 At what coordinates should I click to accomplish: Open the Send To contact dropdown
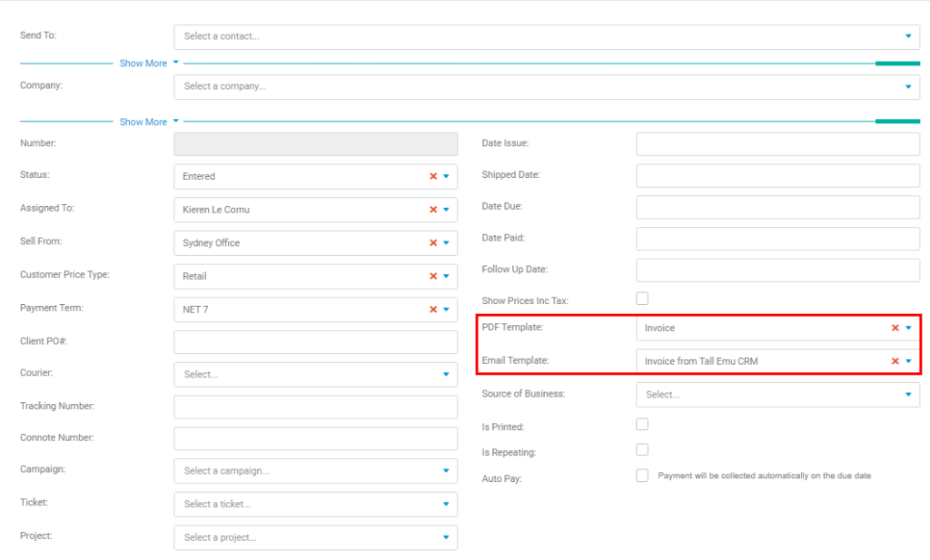tap(906, 36)
